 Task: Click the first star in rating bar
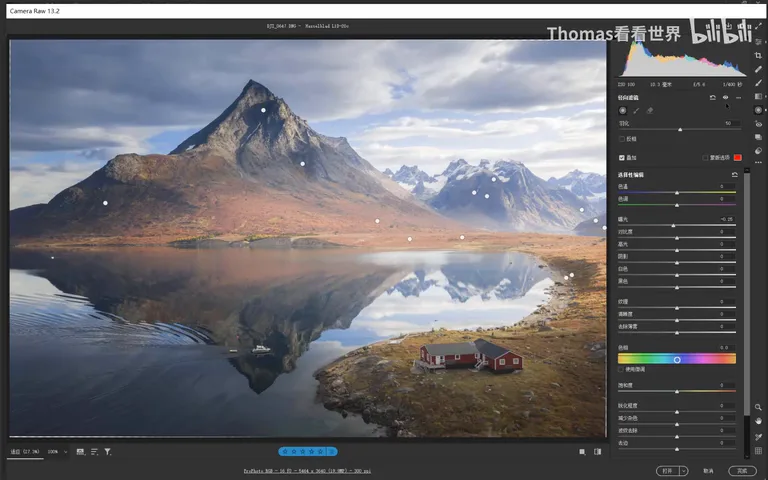tap(285, 452)
